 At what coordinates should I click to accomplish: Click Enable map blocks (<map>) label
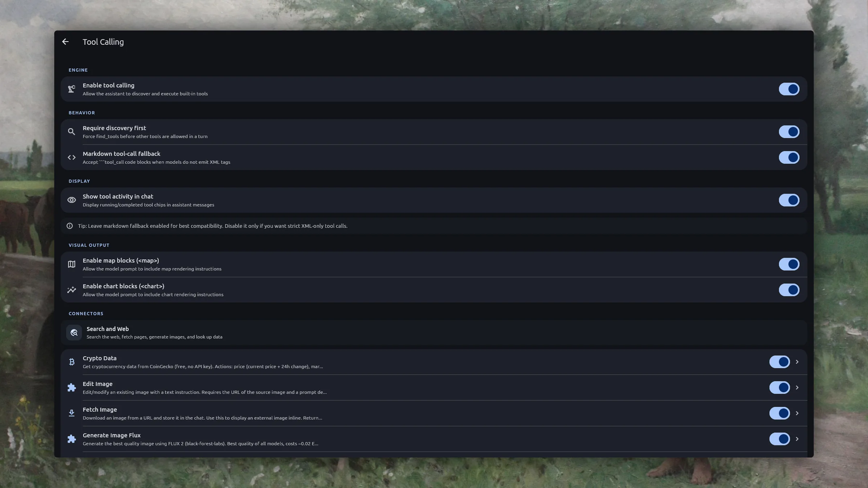tap(121, 261)
